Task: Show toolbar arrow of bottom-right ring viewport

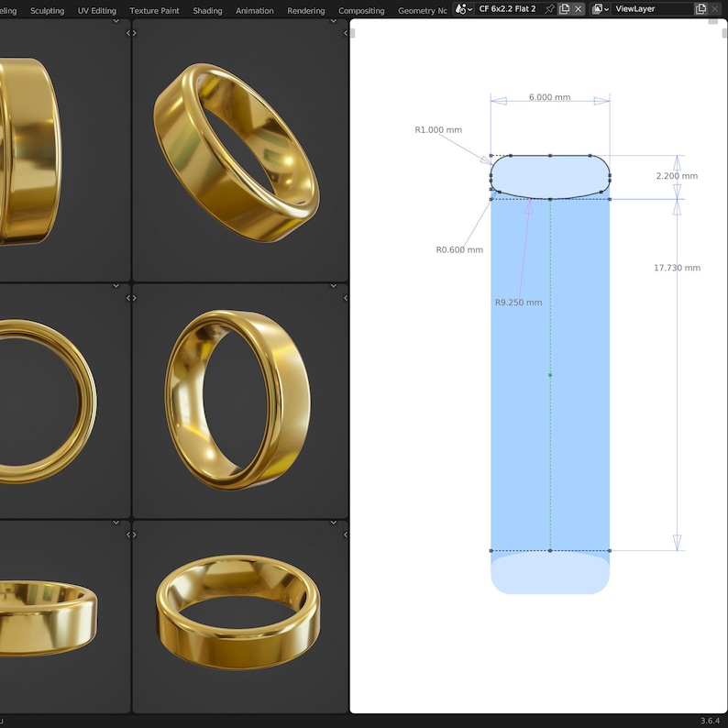Action: [135, 535]
